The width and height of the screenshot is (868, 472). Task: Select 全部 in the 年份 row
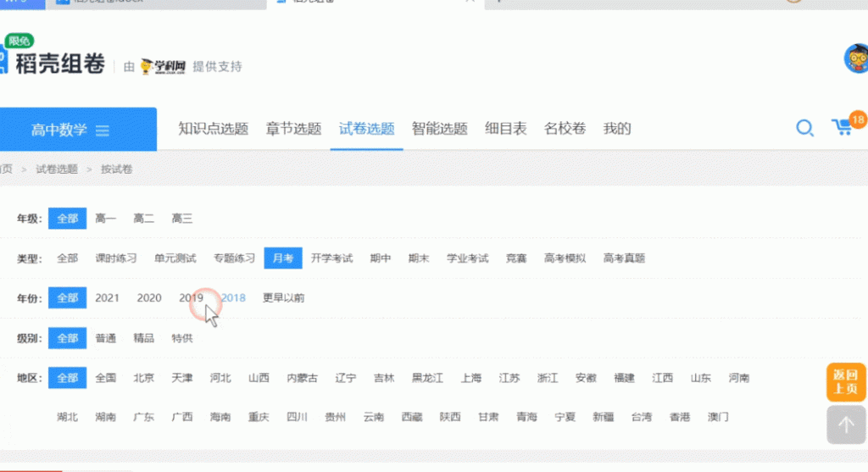68,297
